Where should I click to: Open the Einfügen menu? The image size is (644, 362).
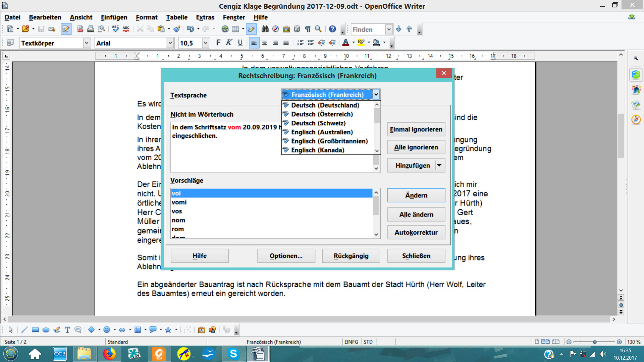114,17
